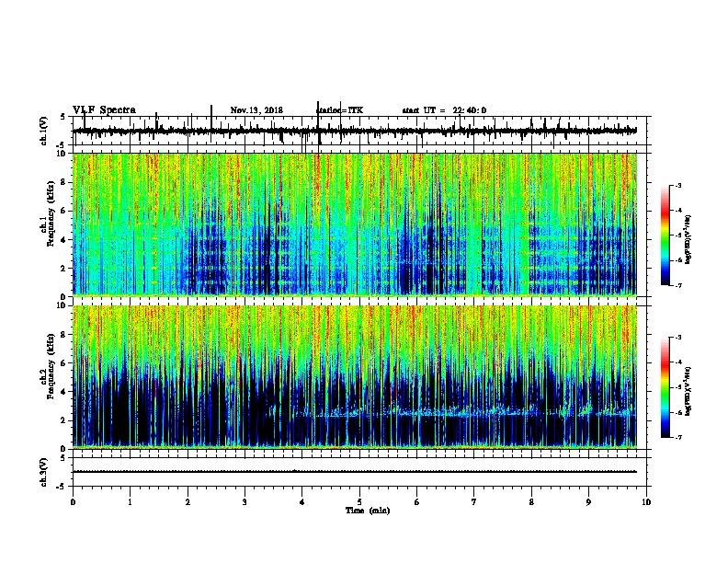Click the ch.1 spectrogram color bar
Image resolution: width=728 pixels, height=563 pixels.
(665, 236)
